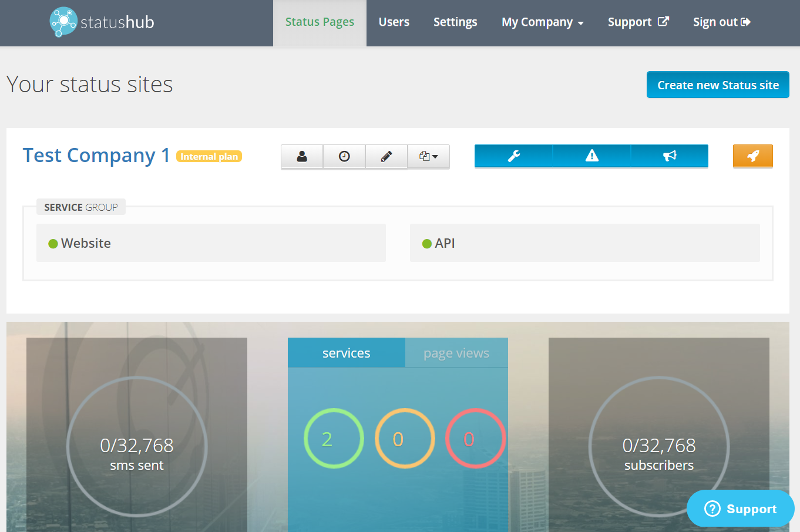Image resolution: width=800 pixels, height=532 pixels.
Task: Expand the My Company dropdown
Action: (x=543, y=22)
